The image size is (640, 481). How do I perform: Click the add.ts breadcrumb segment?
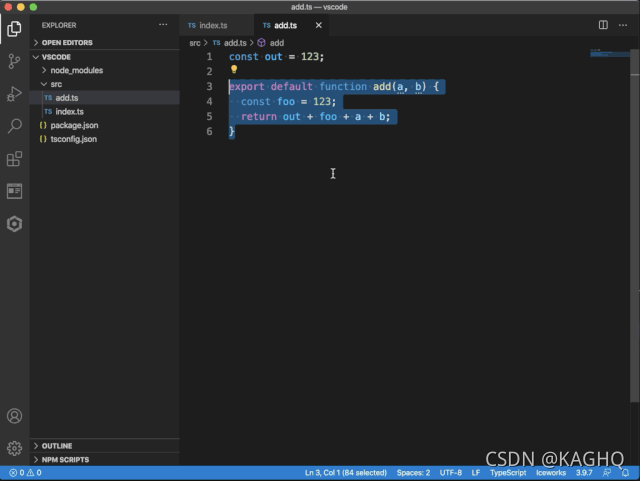235,43
